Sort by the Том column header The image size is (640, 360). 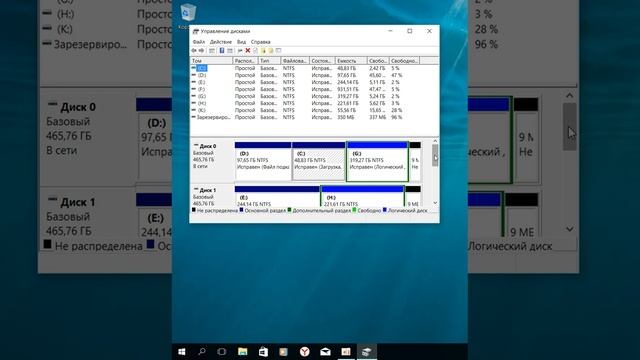[x=211, y=61]
